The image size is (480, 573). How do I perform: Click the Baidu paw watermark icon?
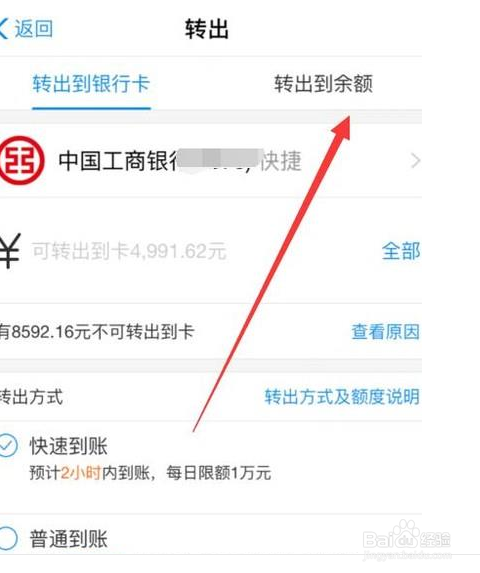[x=404, y=534]
